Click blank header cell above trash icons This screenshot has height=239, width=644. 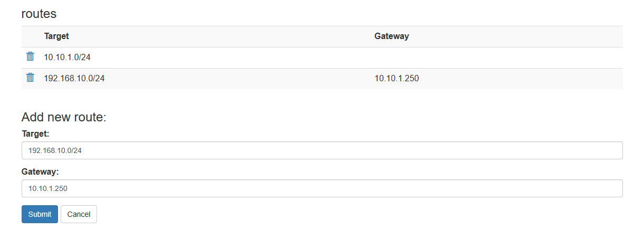click(31, 36)
